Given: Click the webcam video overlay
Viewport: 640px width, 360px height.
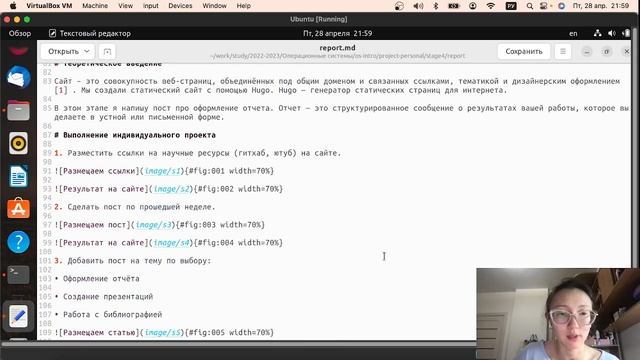Looking at the screenshot, I should coord(558,314).
